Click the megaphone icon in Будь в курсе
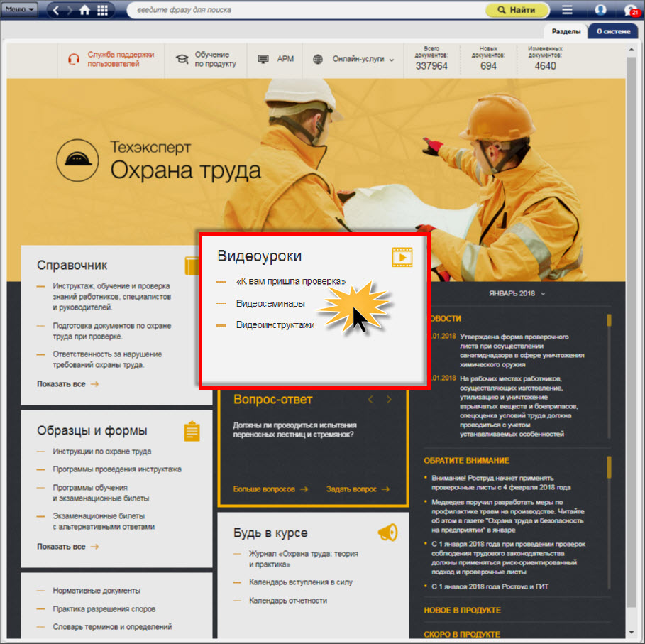 click(387, 532)
